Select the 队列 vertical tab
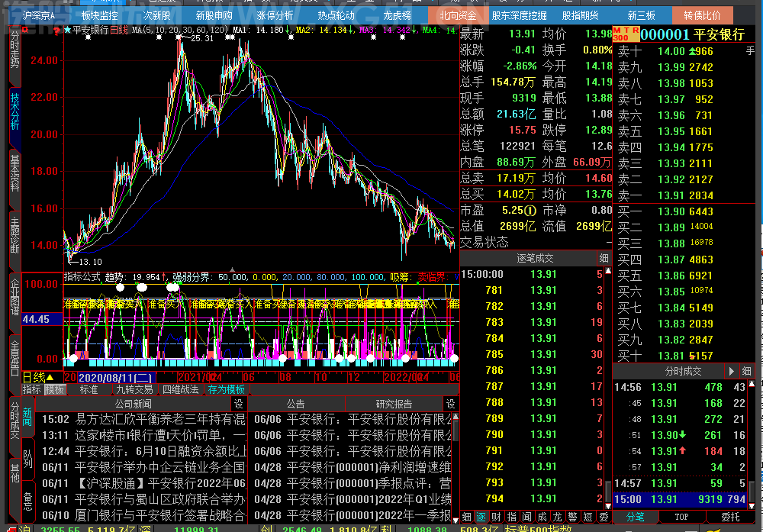 [27, 458]
